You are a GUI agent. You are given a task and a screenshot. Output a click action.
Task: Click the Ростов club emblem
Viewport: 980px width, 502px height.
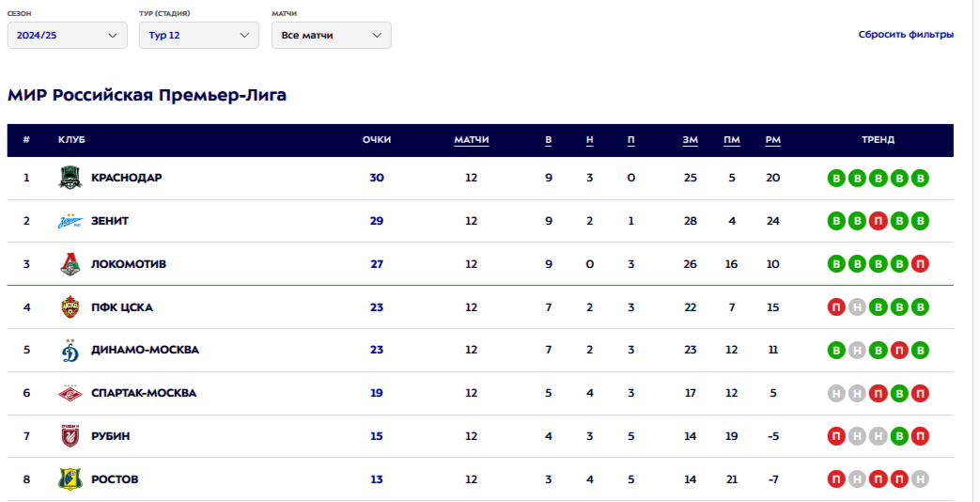tap(70, 478)
